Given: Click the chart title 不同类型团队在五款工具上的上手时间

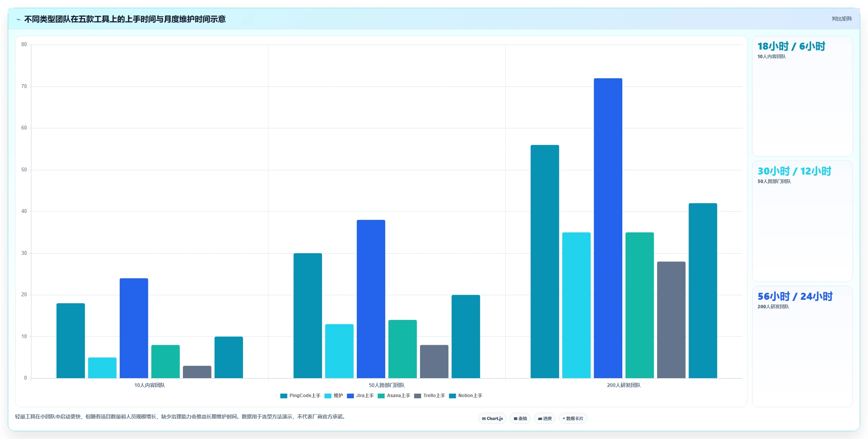Looking at the screenshot, I should (x=125, y=19).
